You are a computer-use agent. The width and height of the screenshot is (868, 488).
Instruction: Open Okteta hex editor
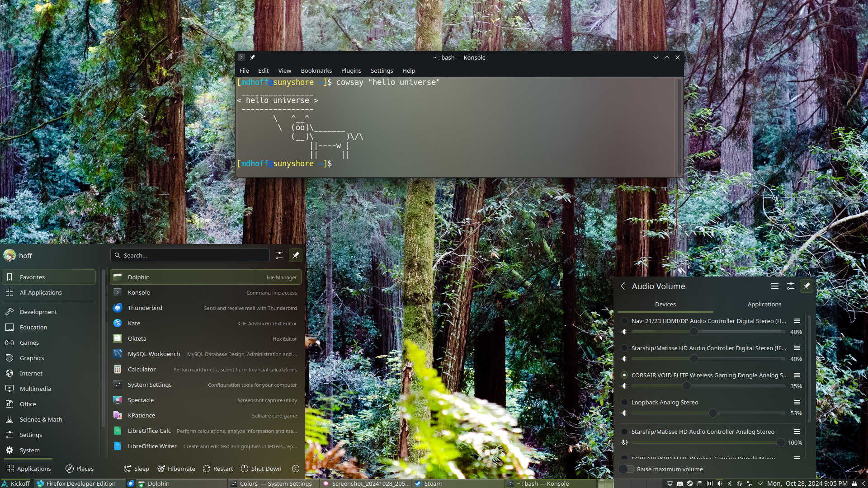pyautogui.click(x=206, y=338)
